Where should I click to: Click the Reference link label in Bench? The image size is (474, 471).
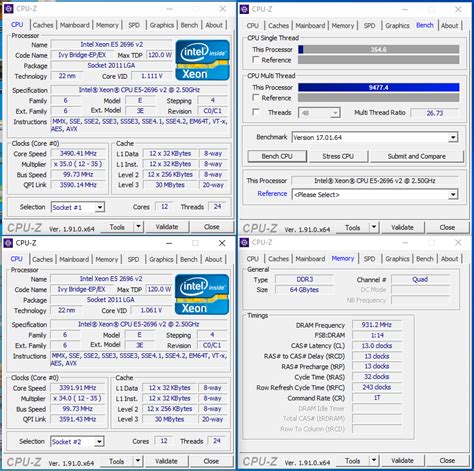272,194
